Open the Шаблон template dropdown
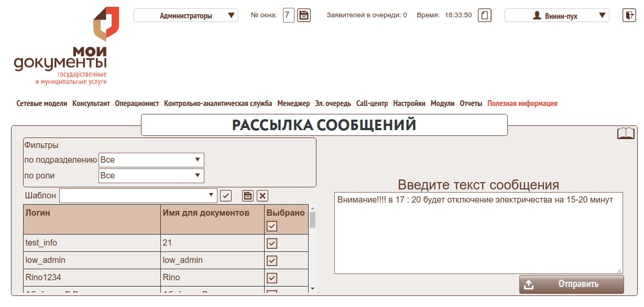 tap(138, 196)
